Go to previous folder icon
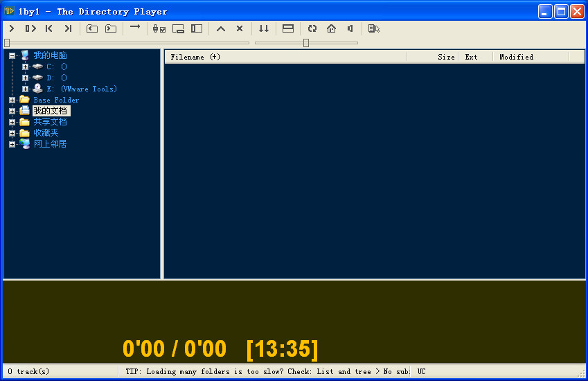This screenshot has width=588, height=381. [x=92, y=28]
